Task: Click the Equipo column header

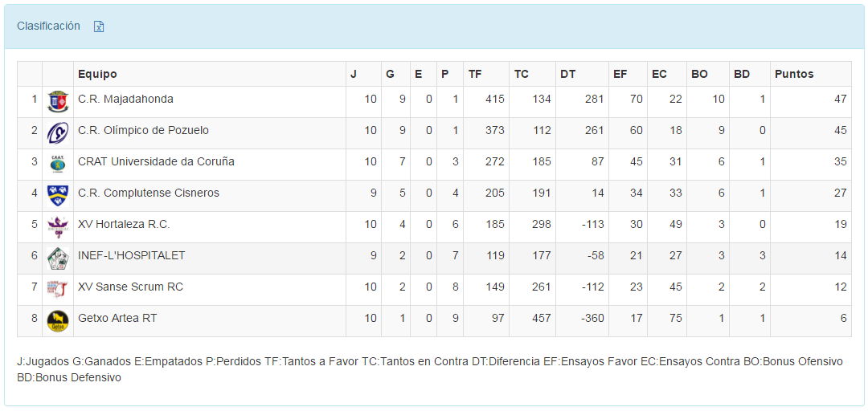Action: (97, 74)
